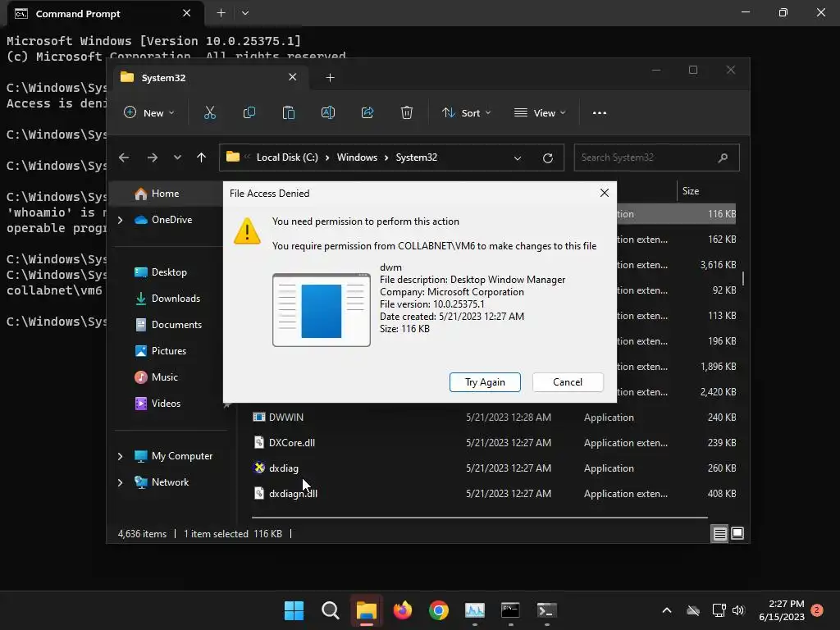The width and height of the screenshot is (840, 630).
Task: Open Desktop in navigation pane
Action: [169, 272]
